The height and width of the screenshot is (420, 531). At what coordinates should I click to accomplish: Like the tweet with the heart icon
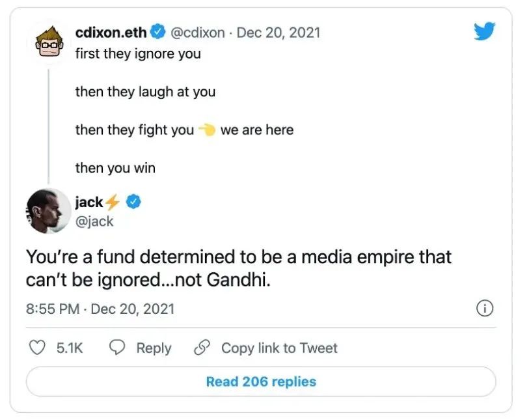(39, 348)
